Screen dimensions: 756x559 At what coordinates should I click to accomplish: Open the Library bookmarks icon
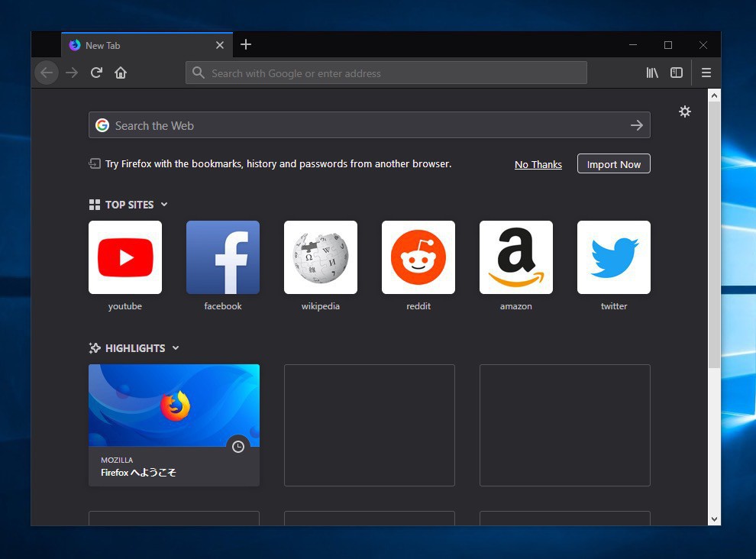tap(652, 73)
